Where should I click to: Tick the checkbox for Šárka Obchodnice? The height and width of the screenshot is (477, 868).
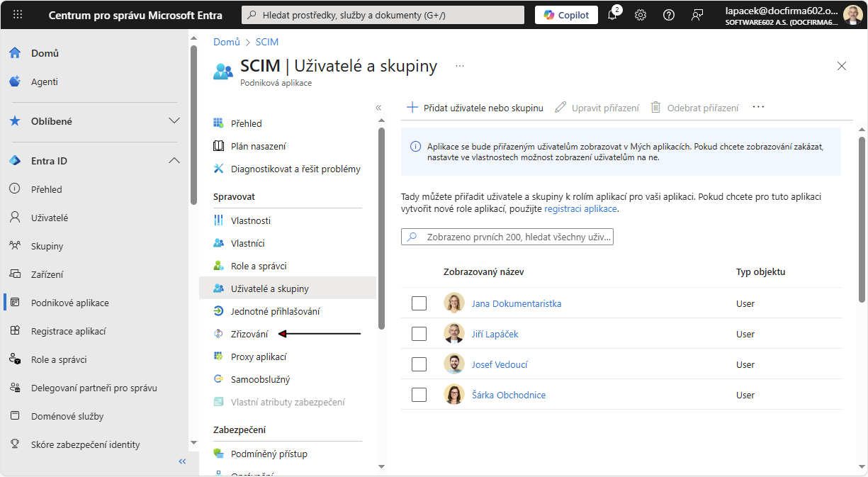(419, 395)
